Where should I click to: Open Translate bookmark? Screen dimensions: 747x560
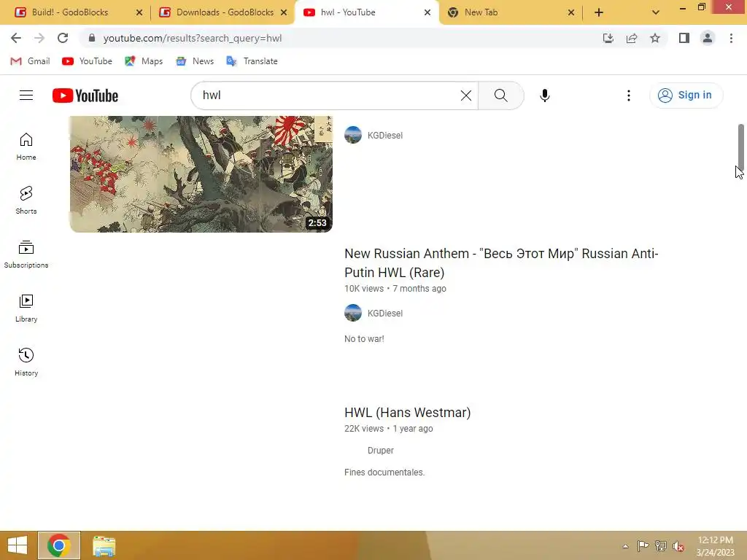tap(252, 61)
